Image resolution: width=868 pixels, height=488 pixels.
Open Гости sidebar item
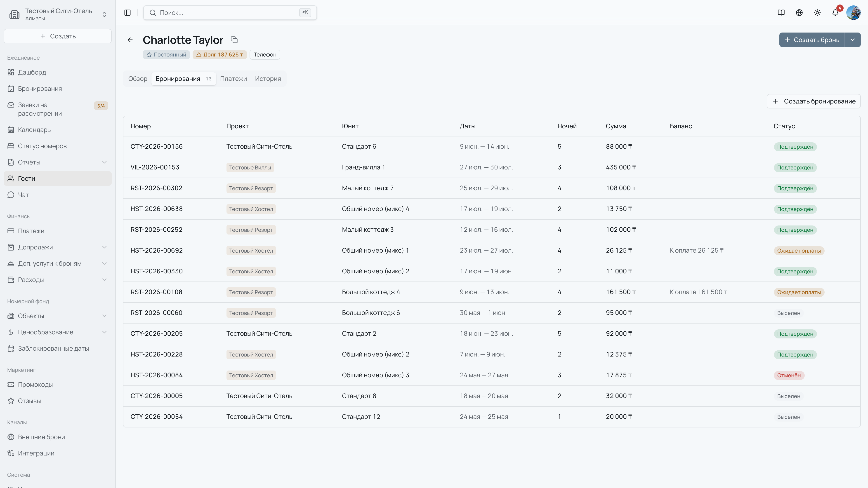[x=58, y=178]
